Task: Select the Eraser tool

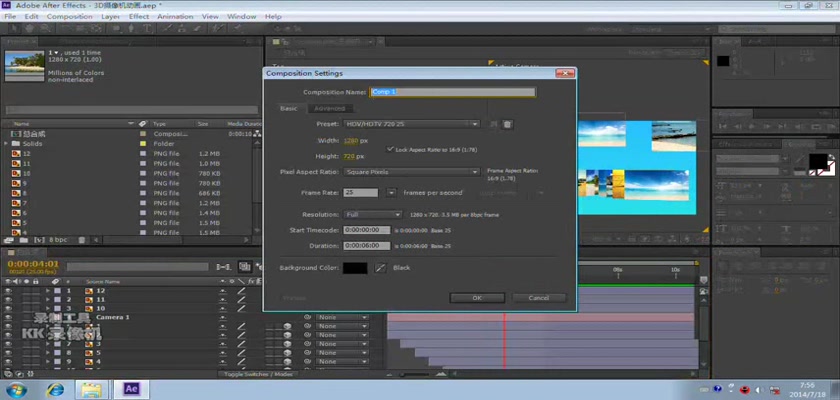Action: point(198,28)
